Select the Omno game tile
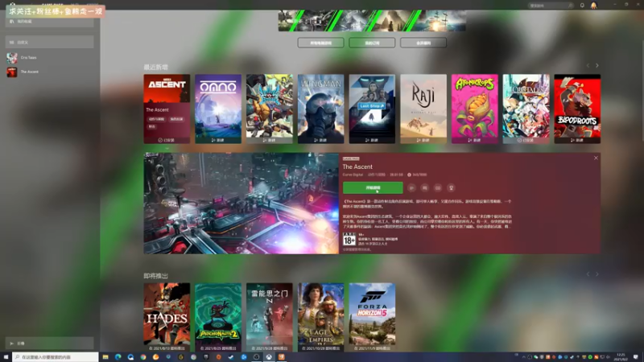The image size is (644, 362). pyautogui.click(x=218, y=109)
